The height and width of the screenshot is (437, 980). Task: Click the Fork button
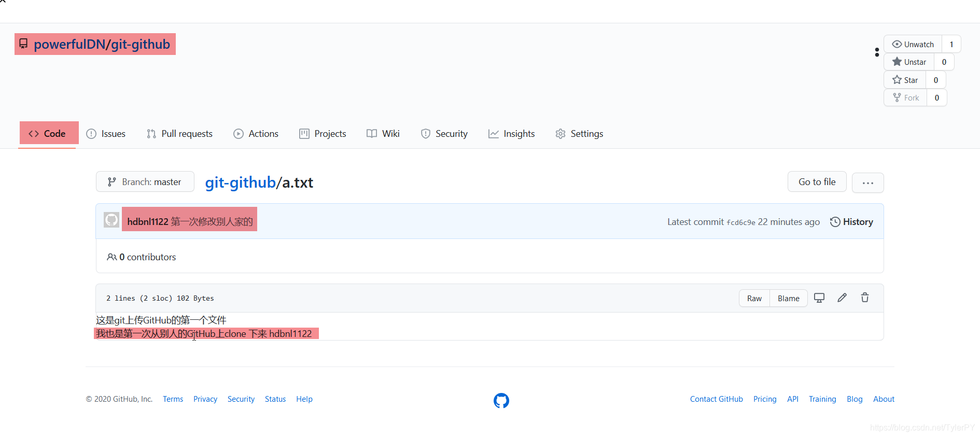click(x=905, y=97)
